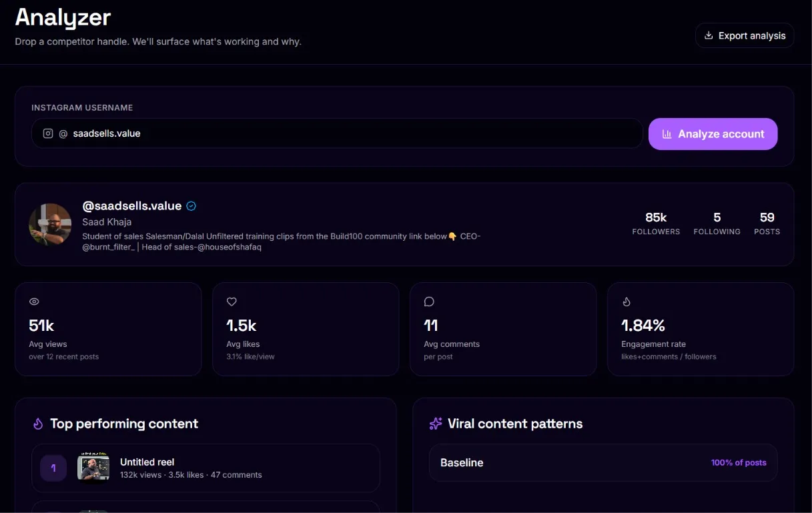Viewport: 812px width, 513px height.
Task: Click the Instagram logo icon in username field
Action: pyautogui.click(x=48, y=133)
